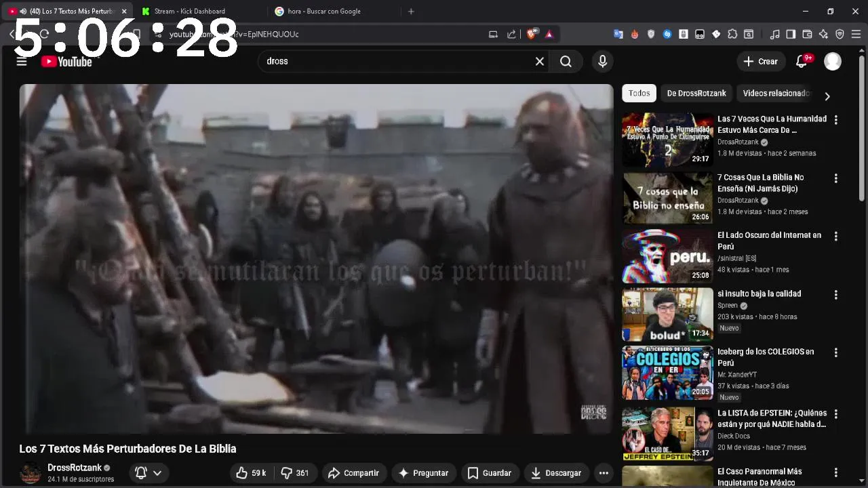The height and width of the screenshot is (488, 868).
Task: Open the Brave Rewards triangle icon
Action: point(549,34)
